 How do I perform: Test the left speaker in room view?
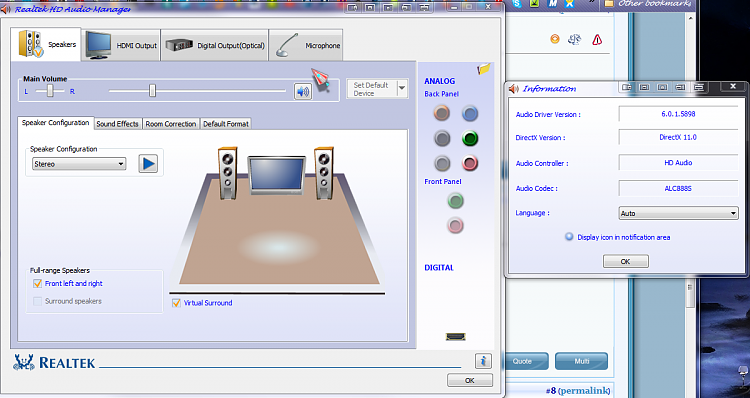point(227,173)
